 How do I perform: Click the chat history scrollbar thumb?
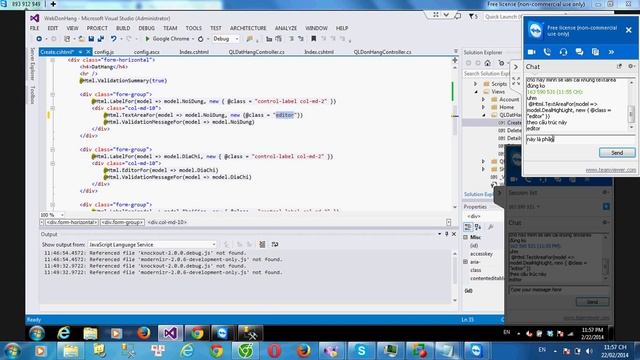click(631, 114)
